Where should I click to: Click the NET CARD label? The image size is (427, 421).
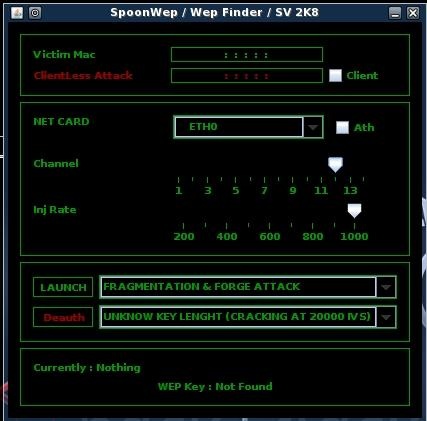(x=61, y=122)
